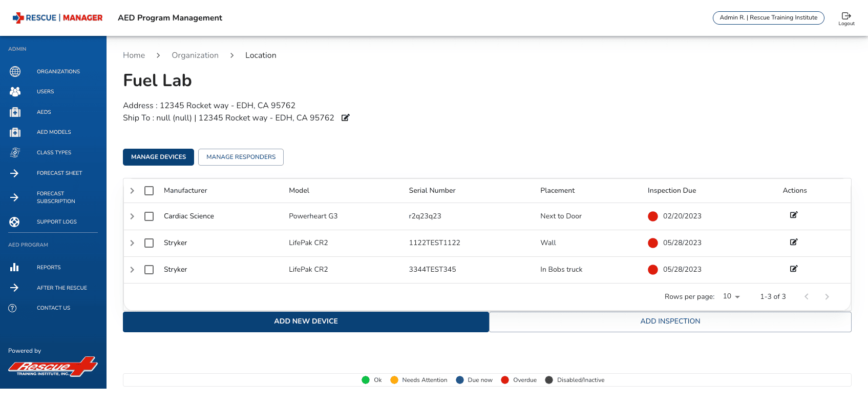Click the Admin R. account pill
The height and width of the screenshot is (403, 868).
768,17
